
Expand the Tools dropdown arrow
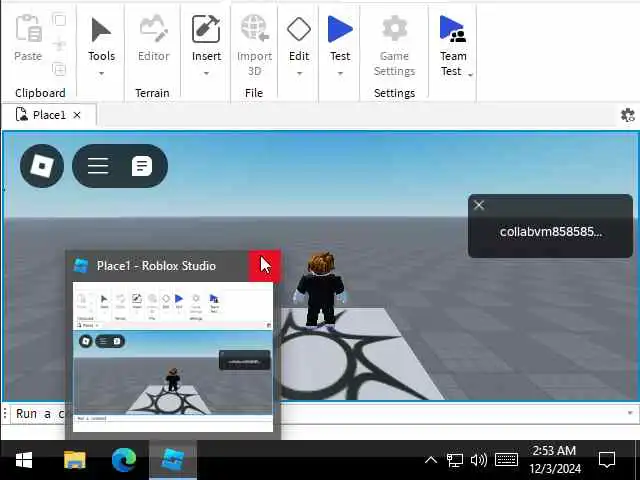[101, 73]
